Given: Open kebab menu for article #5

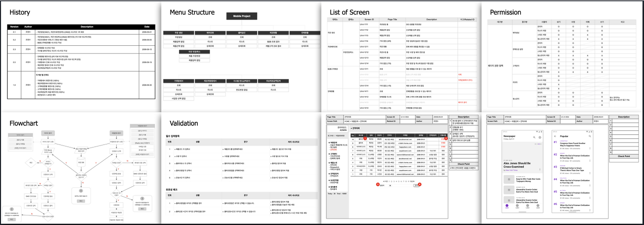Looking at the screenshot, I should (590, 198).
